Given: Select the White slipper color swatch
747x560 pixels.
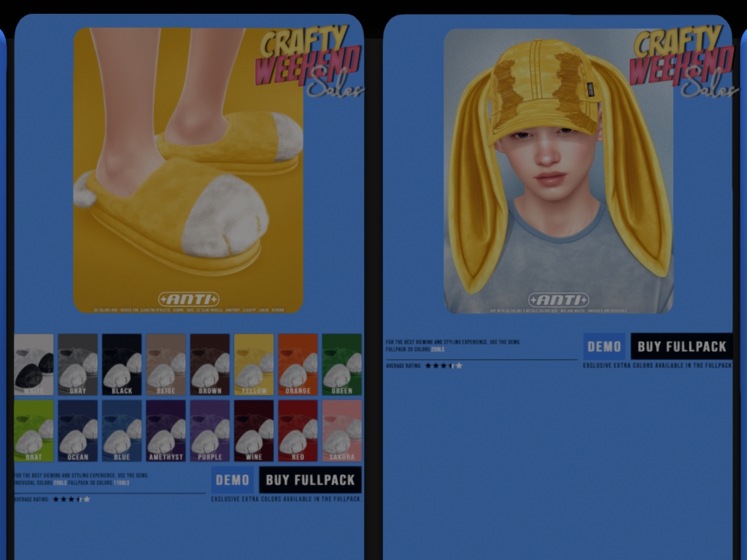Looking at the screenshot, I should [34, 365].
